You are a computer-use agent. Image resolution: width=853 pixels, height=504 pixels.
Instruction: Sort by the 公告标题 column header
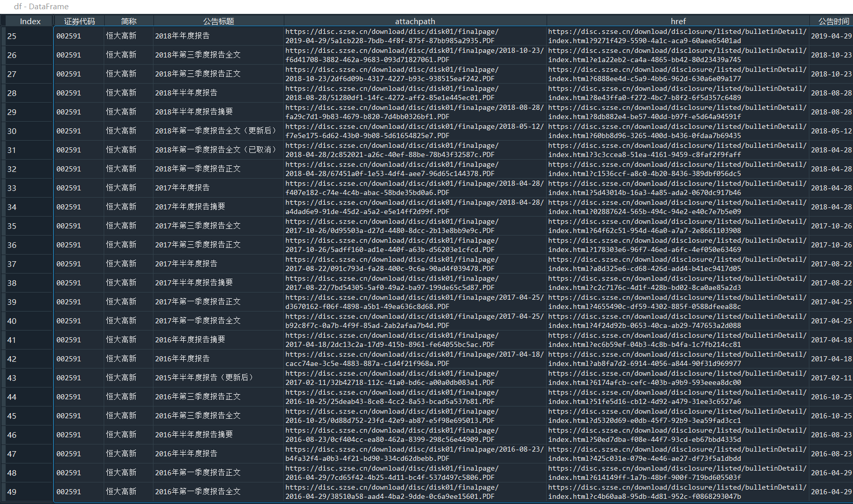(x=219, y=21)
